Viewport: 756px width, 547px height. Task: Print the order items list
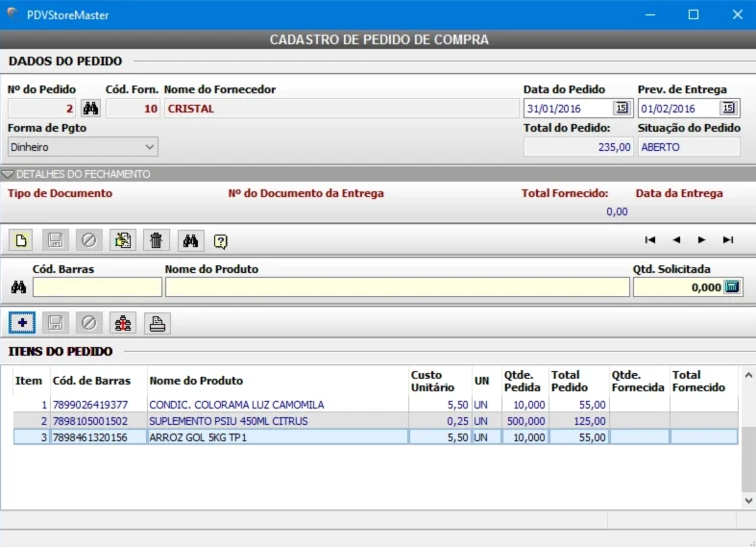158,323
